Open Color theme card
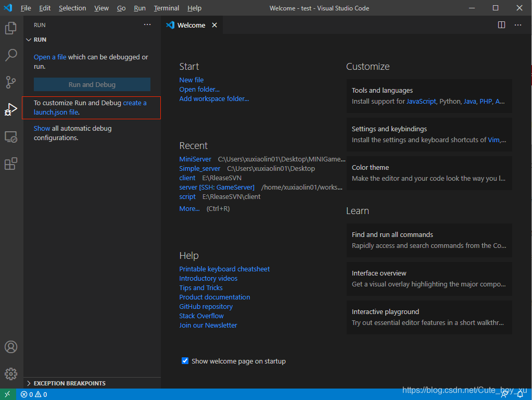 (429, 173)
